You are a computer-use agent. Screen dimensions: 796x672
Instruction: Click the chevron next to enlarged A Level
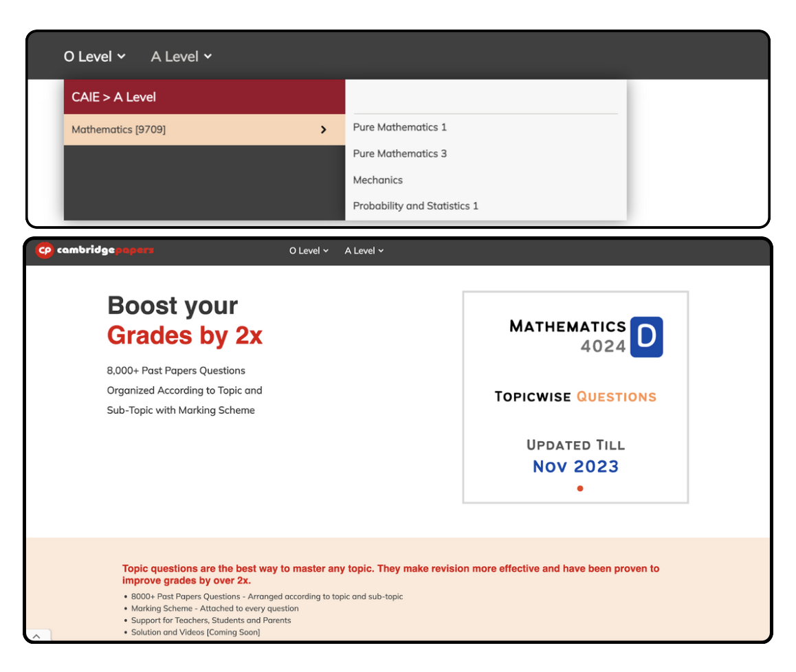208,57
